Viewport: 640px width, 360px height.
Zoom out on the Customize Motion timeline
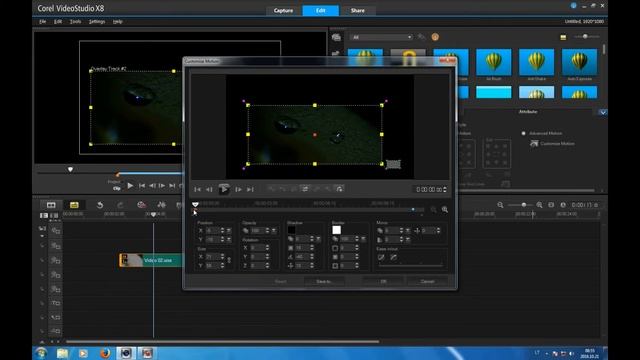(433, 209)
